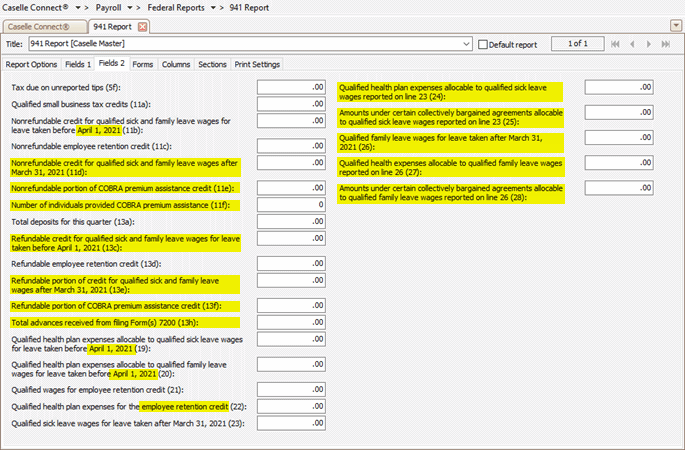Image resolution: width=685 pixels, height=450 pixels.
Task: Click Federal Reports in the breadcrumb
Action: tap(176, 8)
